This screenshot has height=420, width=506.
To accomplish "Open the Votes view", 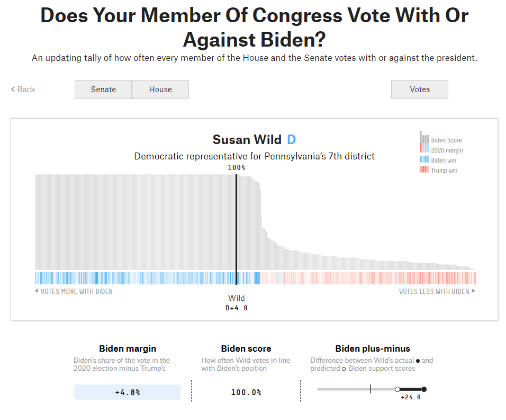I will click(420, 90).
